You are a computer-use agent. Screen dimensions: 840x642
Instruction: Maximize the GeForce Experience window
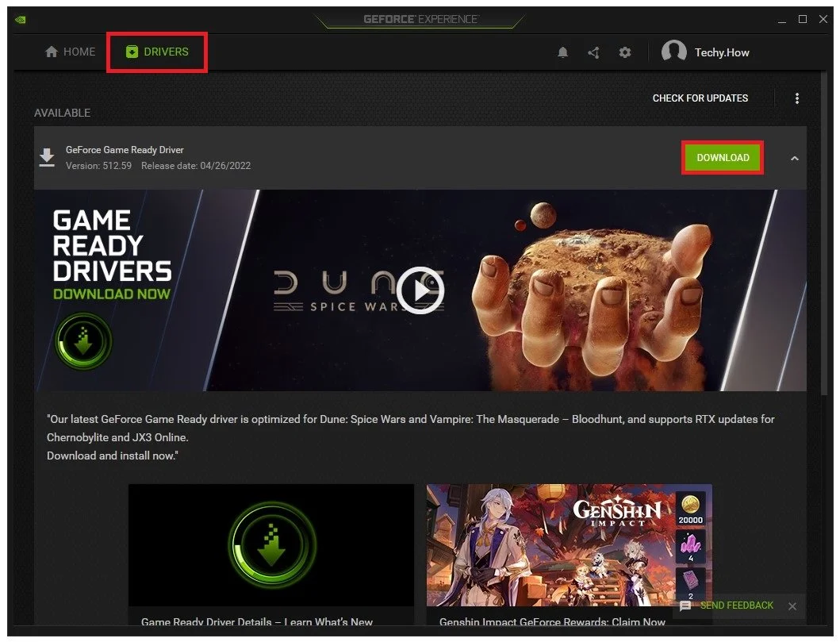click(803, 19)
